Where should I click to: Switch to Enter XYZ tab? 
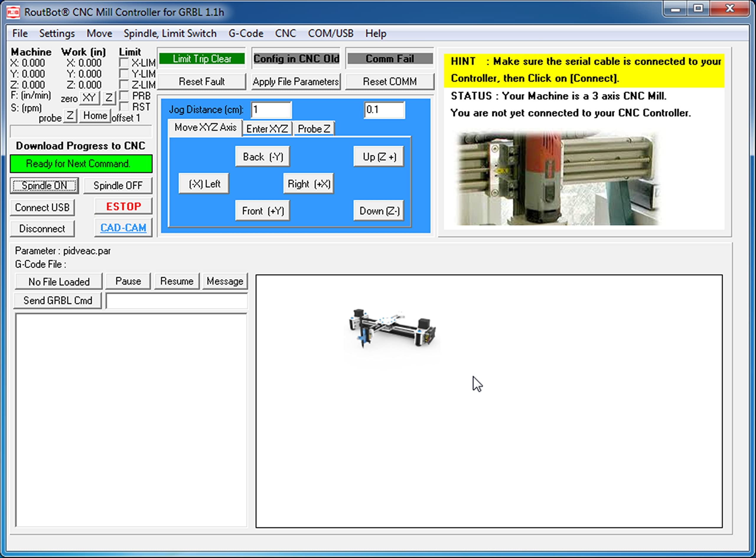click(267, 129)
